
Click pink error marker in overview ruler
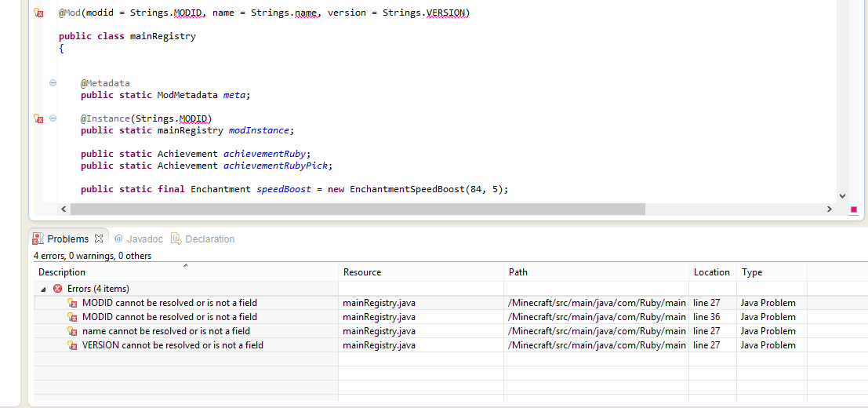(x=854, y=209)
